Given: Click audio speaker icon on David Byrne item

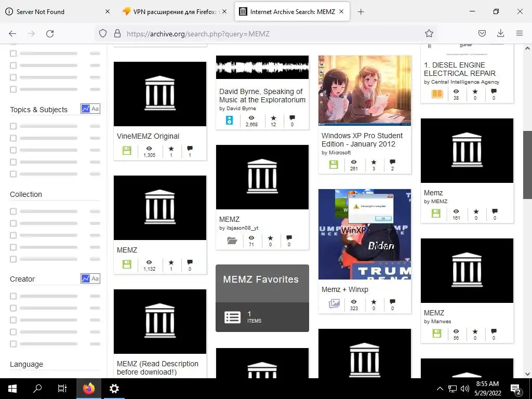Looking at the screenshot, I should pos(229,120).
